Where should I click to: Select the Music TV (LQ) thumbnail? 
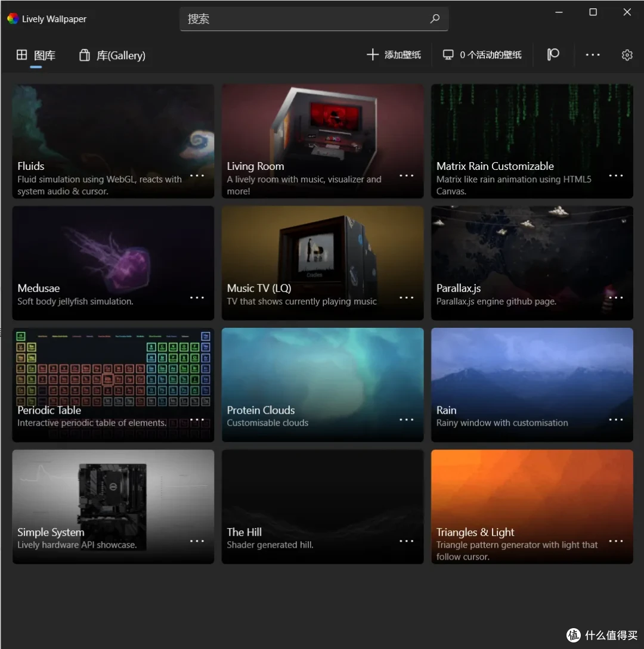click(323, 263)
